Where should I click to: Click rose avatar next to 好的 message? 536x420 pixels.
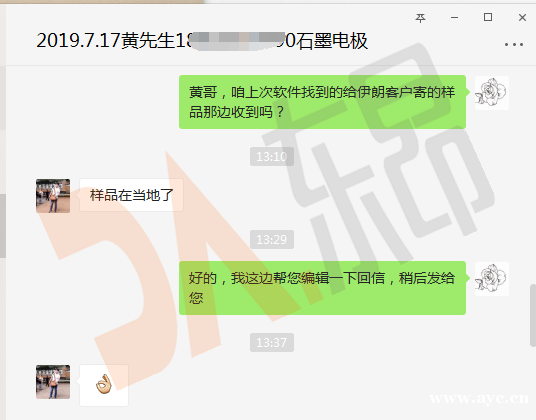tap(492, 279)
